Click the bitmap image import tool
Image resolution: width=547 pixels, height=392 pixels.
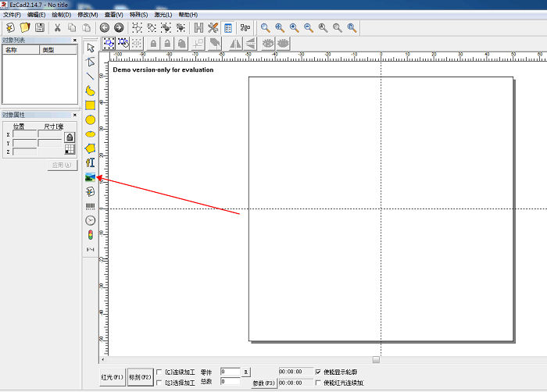point(91,177)
